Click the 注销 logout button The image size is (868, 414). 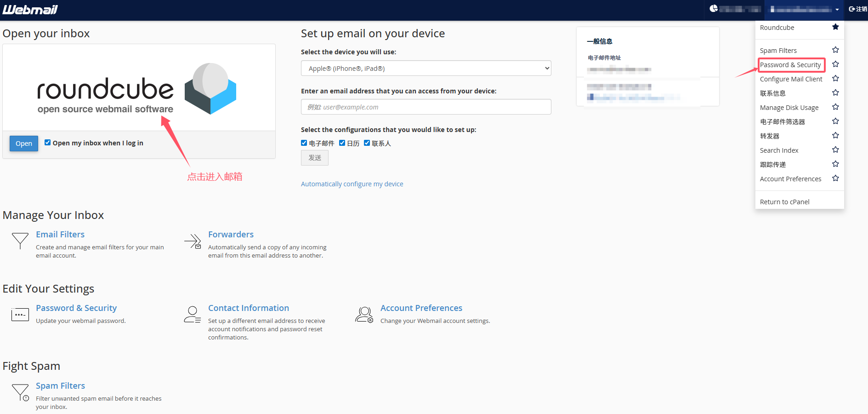click(x=858, y=9)
